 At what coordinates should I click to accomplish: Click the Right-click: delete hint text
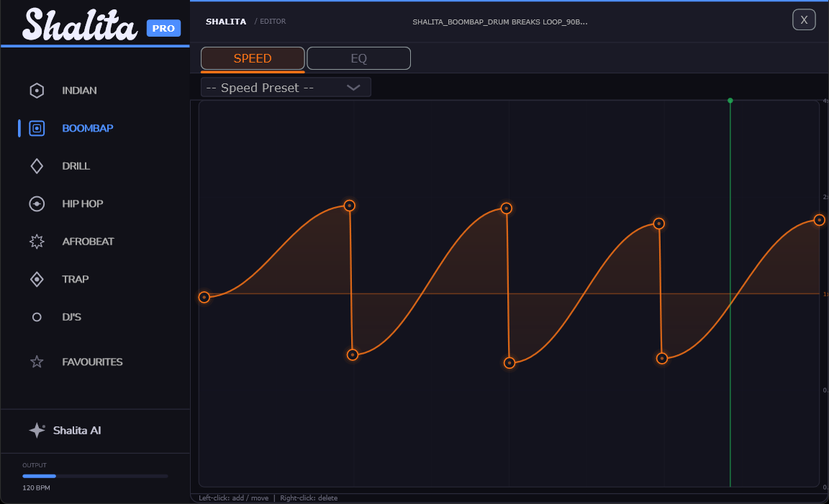pos(309,498)
